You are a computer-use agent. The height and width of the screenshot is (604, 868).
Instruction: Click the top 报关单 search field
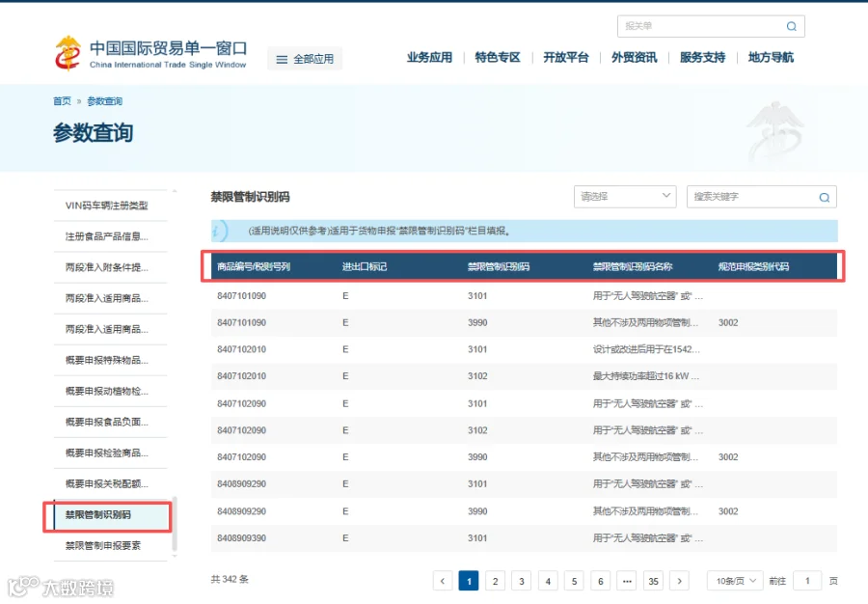coord(711,26)
